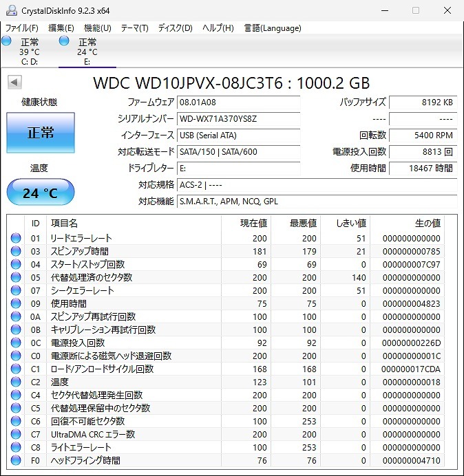Open the ディスク(D) menu
The height and width of the screenshot is (476, 464).
click(176, 28)
